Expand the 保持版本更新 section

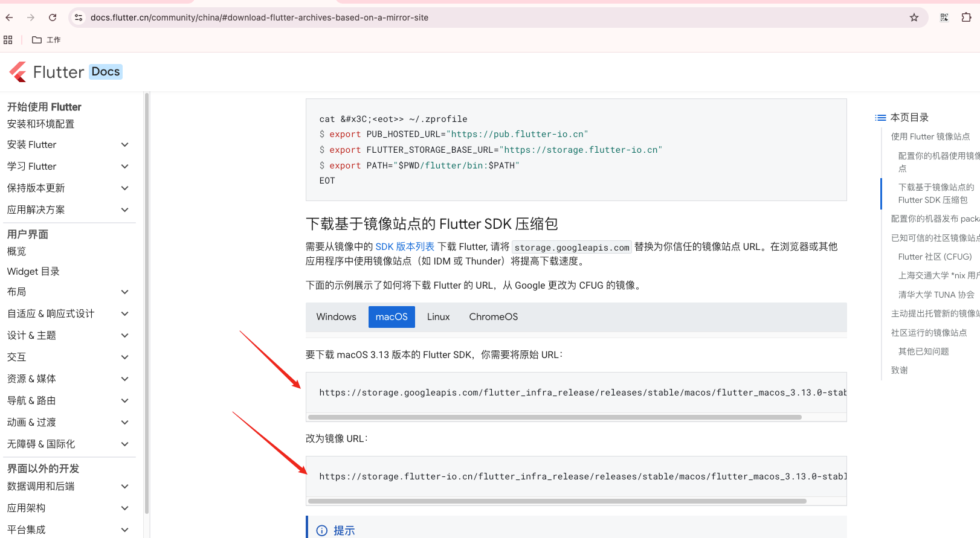pyautogui.click(x=125, y=188)
